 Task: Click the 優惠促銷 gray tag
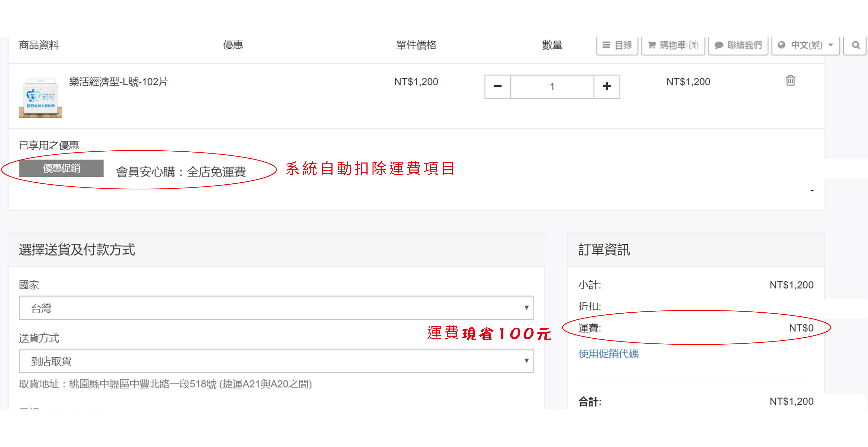(61, 168)
